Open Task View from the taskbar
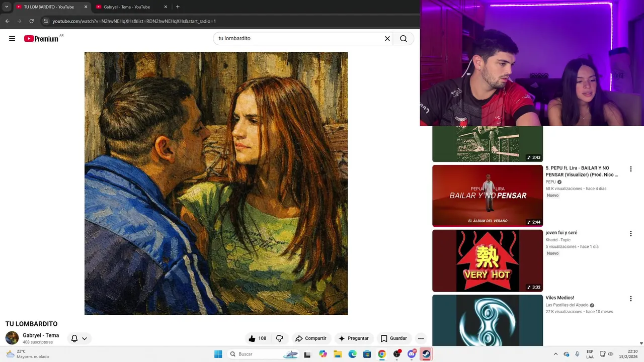This screenshot has width=644, height=362. (x=307, y=354)
